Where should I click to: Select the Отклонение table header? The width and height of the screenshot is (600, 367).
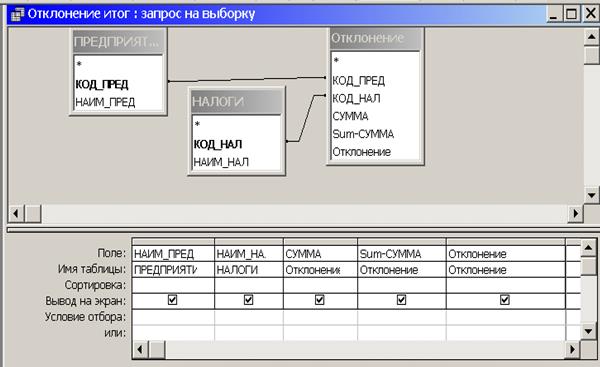[x=375, y=38]
